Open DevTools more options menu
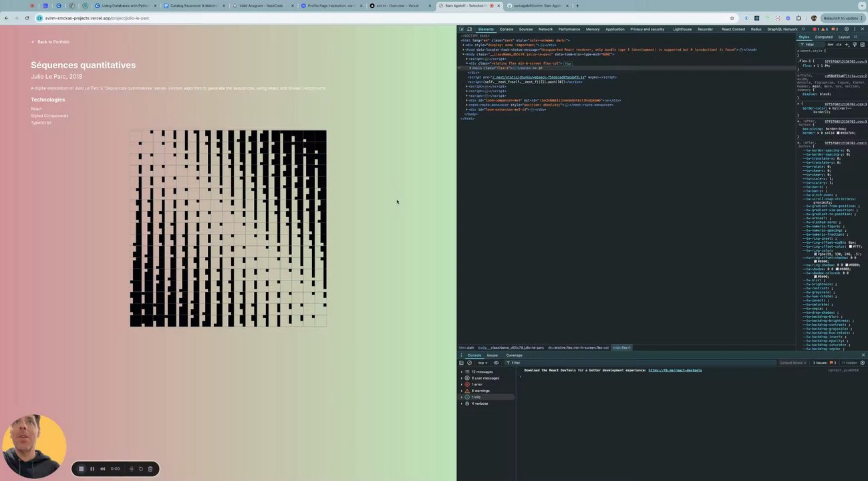Screen dimensions: 868x481 pyautogui.click(x=855, y=29)
